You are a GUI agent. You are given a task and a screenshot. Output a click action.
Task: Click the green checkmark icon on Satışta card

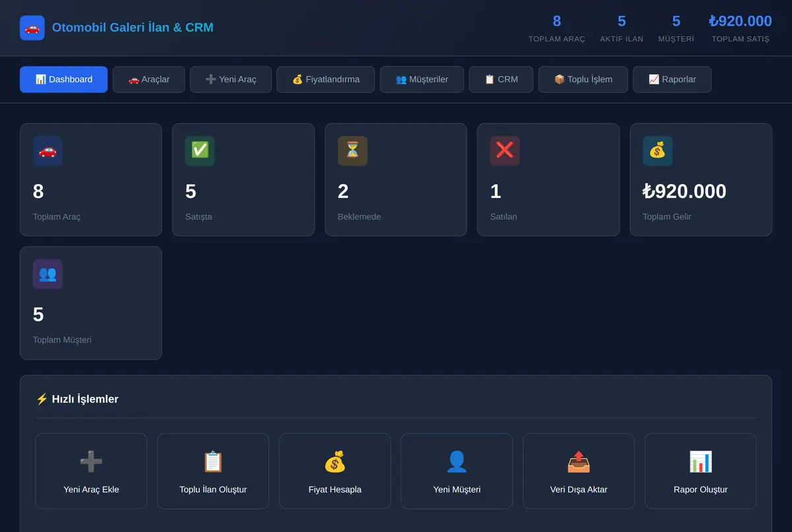click(200, 151)
